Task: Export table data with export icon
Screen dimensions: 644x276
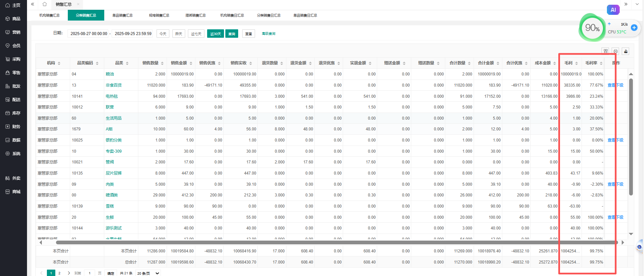Action: pyautogui.click(x=626, y=51)
